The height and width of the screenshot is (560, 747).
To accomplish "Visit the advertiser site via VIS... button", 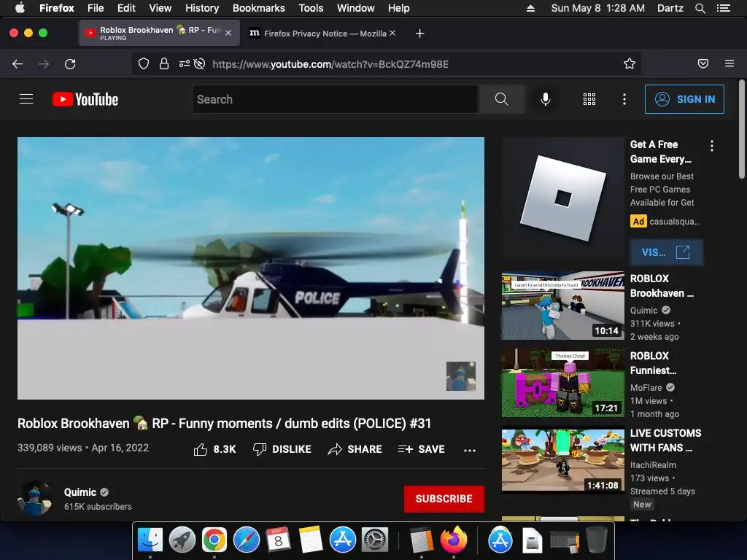I will coord(665,252).
